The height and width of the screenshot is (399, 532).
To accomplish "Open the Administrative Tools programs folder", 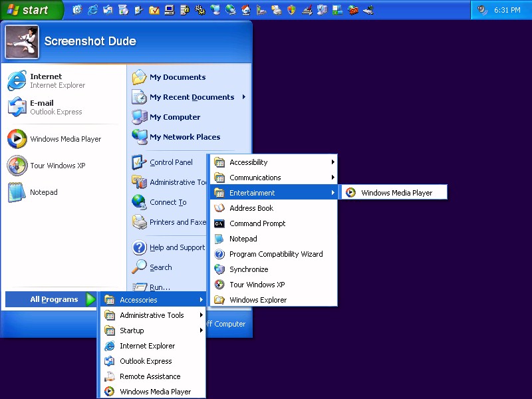I will 152,315.
